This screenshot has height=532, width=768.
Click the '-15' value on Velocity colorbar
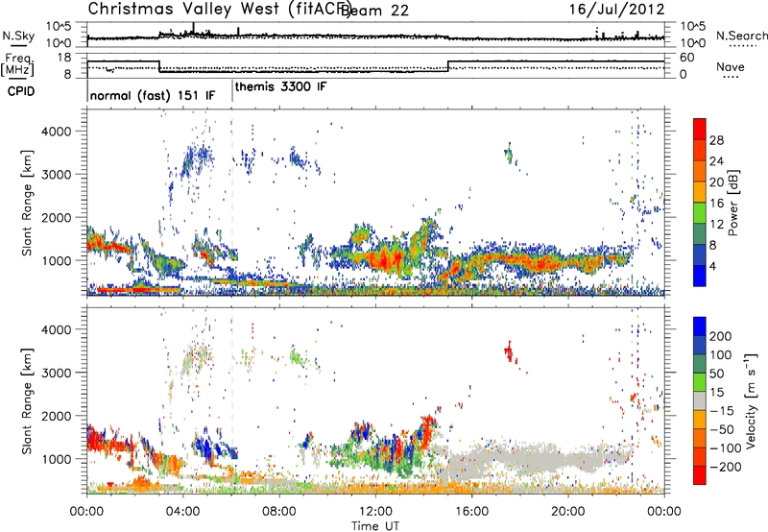pyautogui.click(x=721, y=410)
